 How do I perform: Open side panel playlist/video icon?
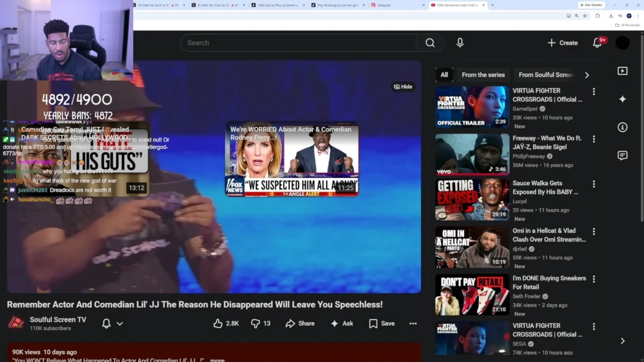(623, 71)
